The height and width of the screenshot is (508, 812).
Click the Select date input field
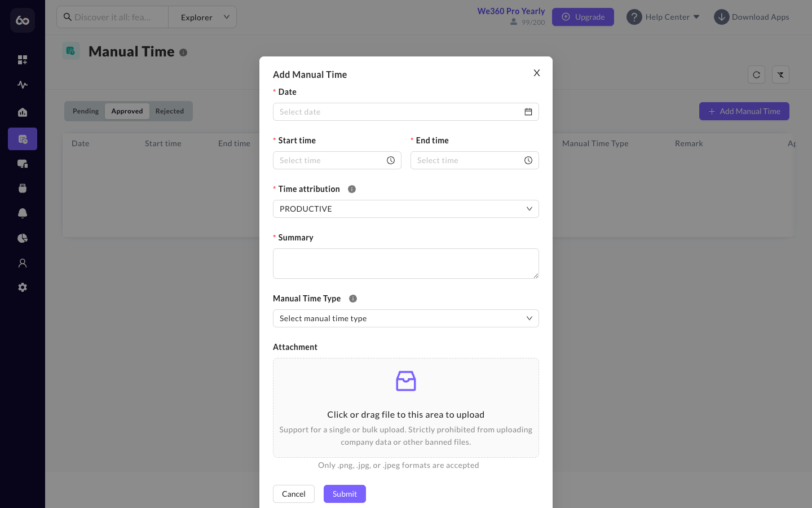[406, 112]
